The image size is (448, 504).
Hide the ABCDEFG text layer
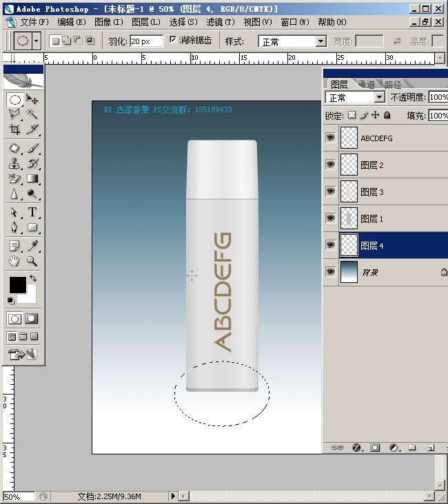point(330,138)
